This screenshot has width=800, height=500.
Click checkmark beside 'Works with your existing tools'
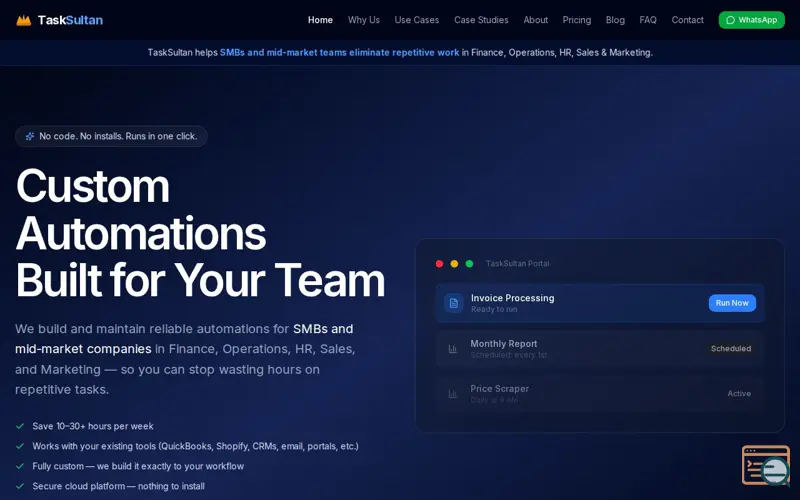click(20, 446)
